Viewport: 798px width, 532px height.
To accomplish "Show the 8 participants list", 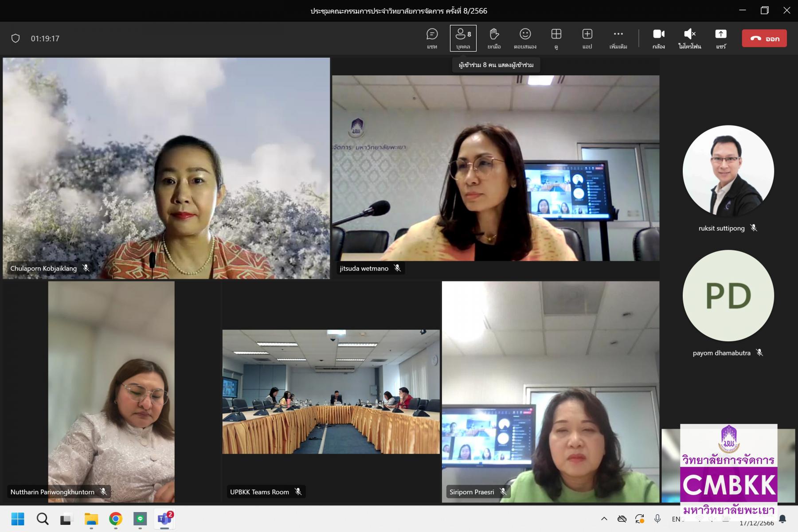I will (x=463, y=39).
